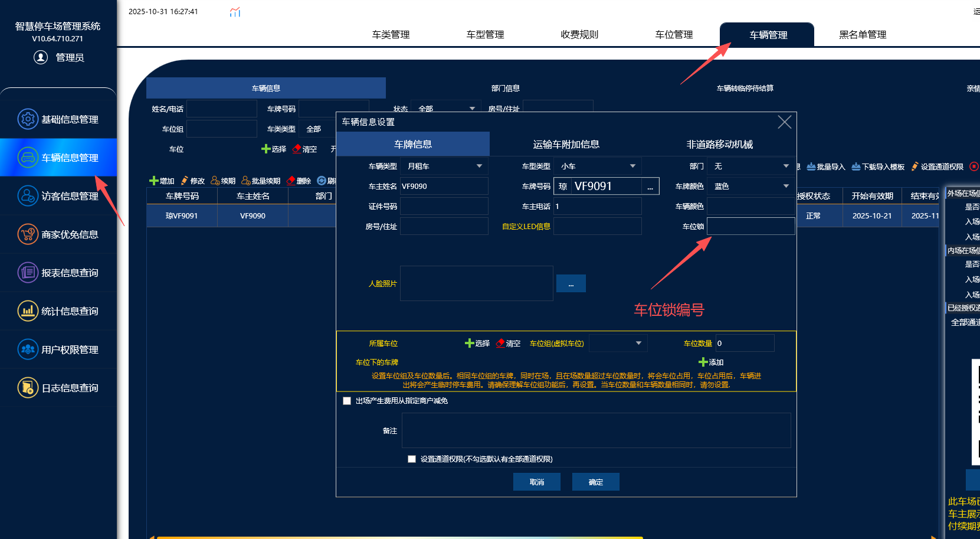
Task: Open 统计信息查询 chart icon
Action: (28, 311)
